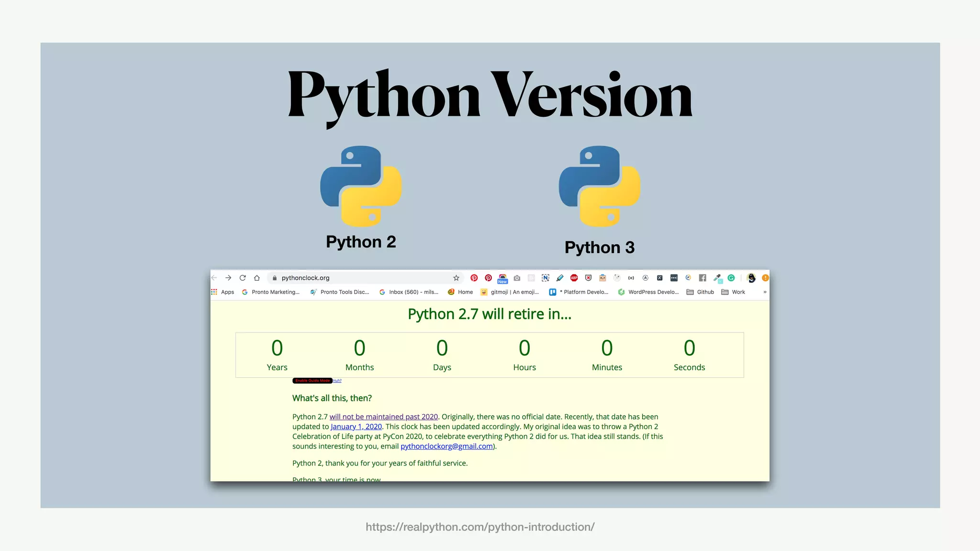Activate the blue highlighter marker extension
The image size is (980, 551).
tap(560, 278)
